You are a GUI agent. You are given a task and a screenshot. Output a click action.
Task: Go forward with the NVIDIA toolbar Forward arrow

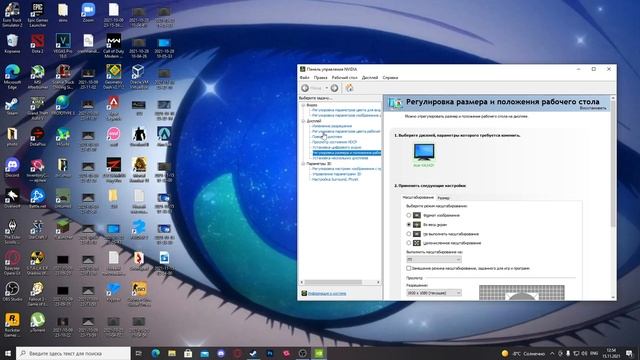[x=334, y=88]
